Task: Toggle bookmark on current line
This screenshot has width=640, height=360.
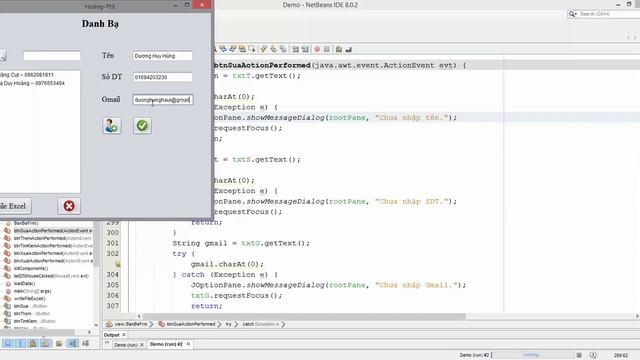Action: click(283, 49)
